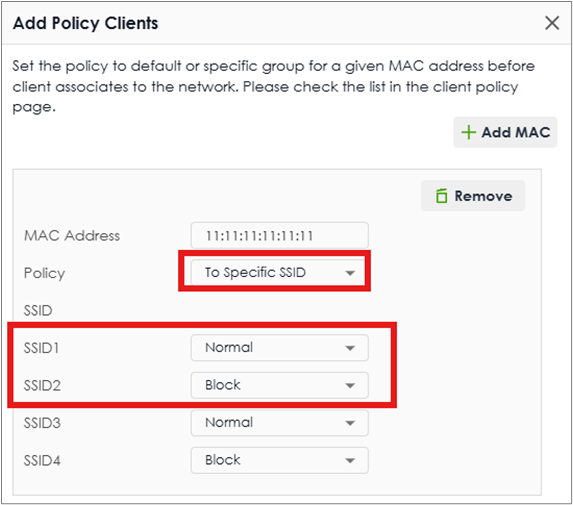Open the SSID2 'Block' dropdown
Viewport: 573px width, 505px height.
pos(280,385)
